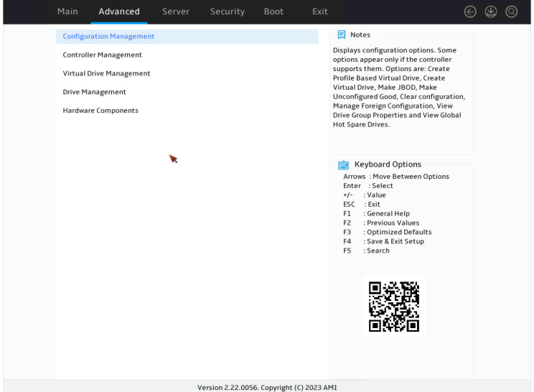This screenshot has height=392, width=534.
Task: Switch to the Exit tab
Action: [320, 11]
